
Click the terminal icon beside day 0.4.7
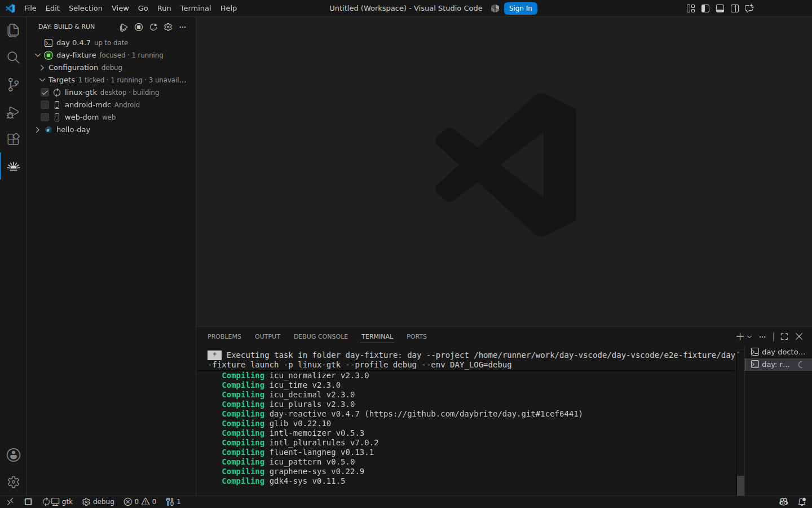[x=48, y=43]
